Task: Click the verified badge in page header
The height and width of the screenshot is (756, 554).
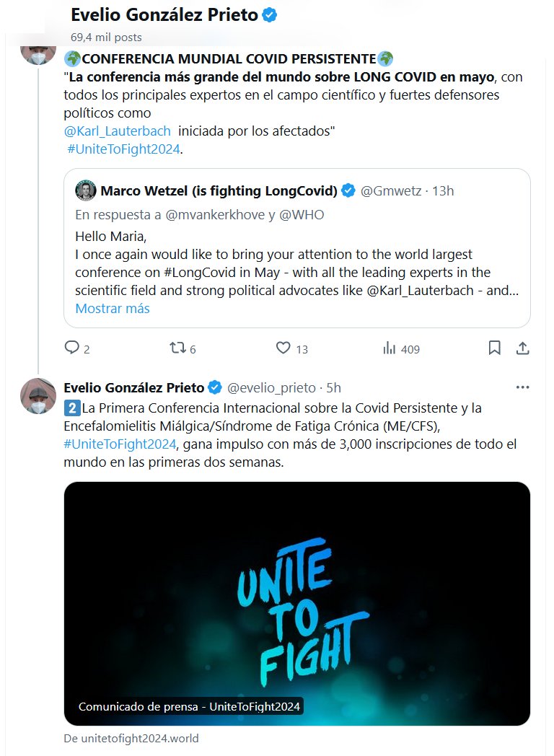Action: (269, 15)
